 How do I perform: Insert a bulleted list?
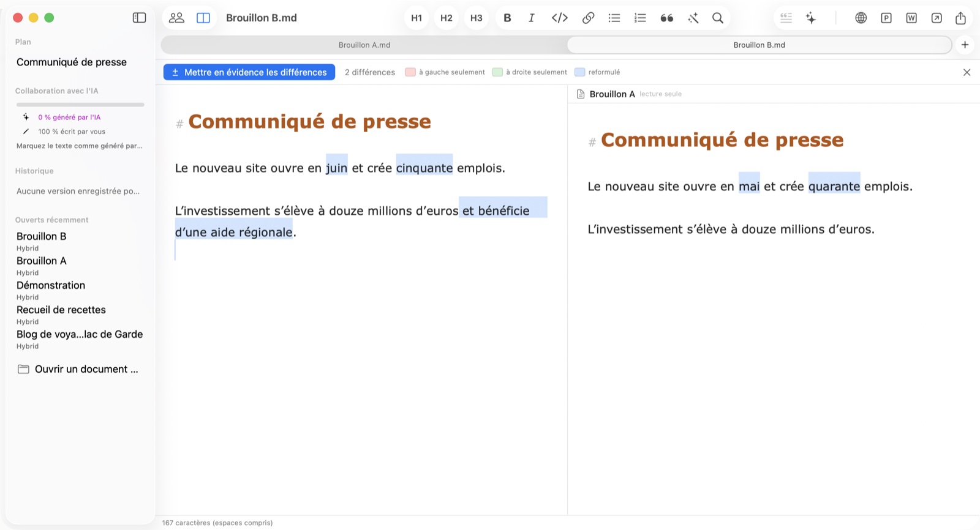pos(614,18)
